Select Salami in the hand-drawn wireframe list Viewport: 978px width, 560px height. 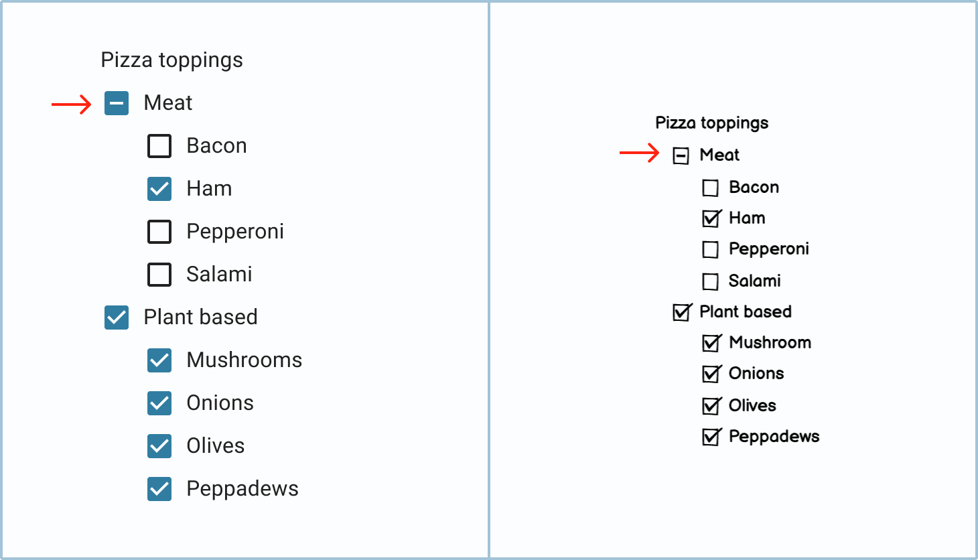click(x=710, y=281)
